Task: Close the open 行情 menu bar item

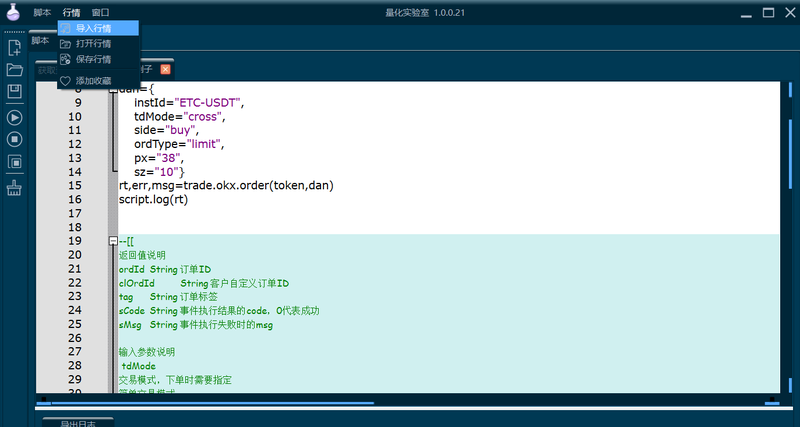Action: [71, 13]
